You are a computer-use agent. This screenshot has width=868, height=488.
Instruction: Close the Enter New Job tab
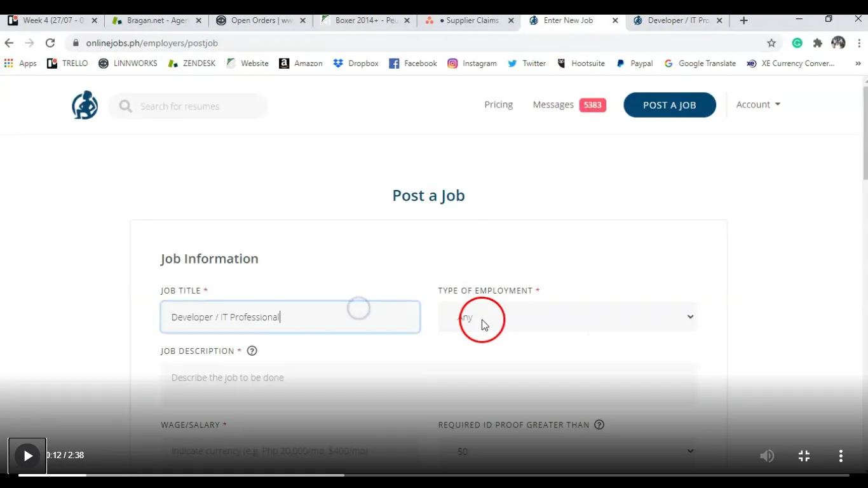click(615, 20)
